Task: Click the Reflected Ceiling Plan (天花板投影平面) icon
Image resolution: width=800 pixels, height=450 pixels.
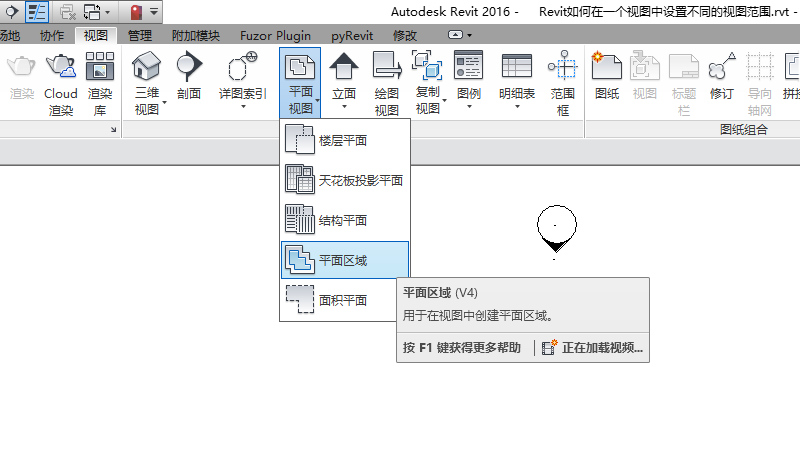Action: point(299,179)
